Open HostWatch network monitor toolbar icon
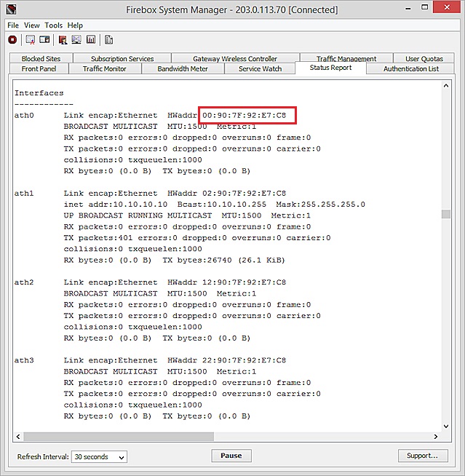The image size is (465, 476). [x=76, y=40]
